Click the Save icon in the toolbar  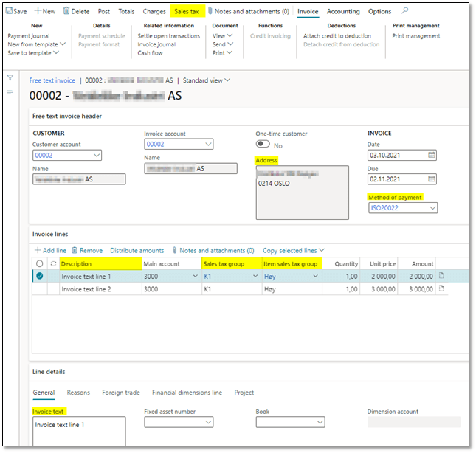click(10, 12)
